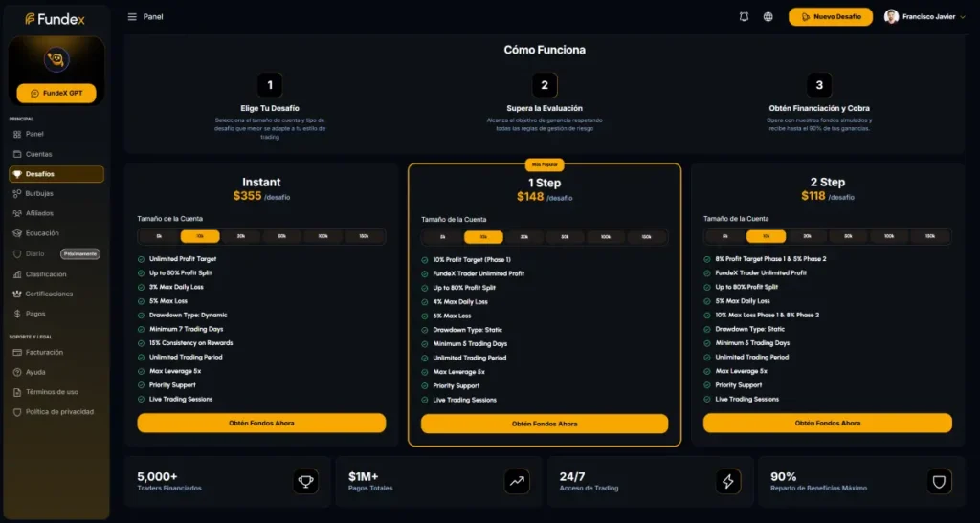
Task: Click lightning icon in Acceso de Trading card
Action: [728, 481]
